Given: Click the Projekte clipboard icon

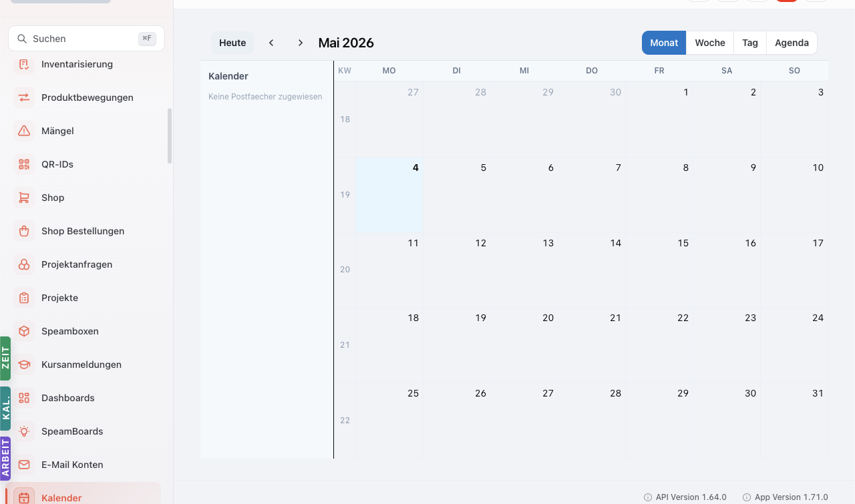Looking at the screenshot, I should tap(24, 298).
